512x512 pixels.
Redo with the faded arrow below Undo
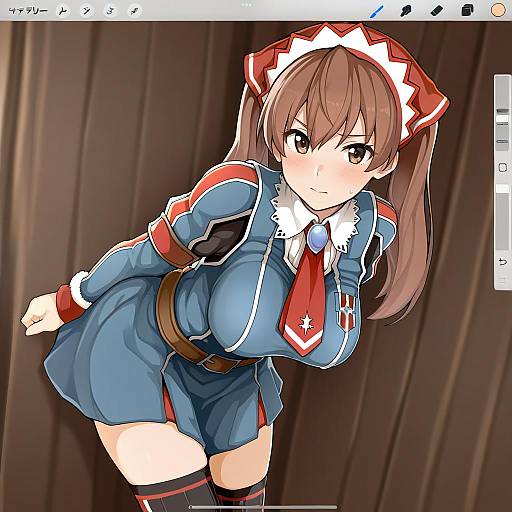coord(502,279)
